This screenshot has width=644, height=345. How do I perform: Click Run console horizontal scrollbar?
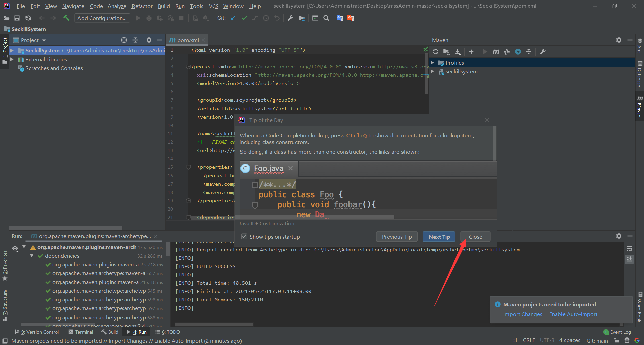tap(214, 324)
